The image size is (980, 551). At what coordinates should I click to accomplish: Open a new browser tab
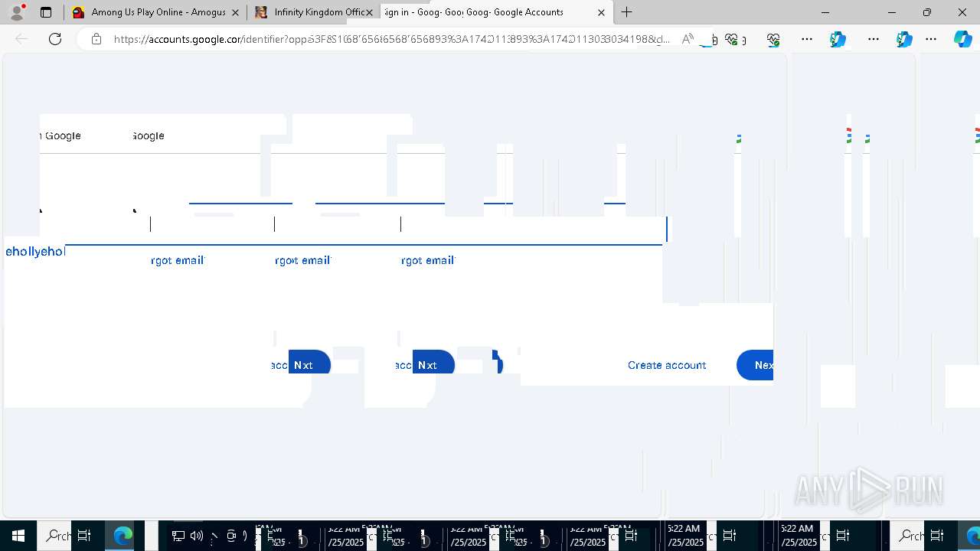(x=627, y=12)
